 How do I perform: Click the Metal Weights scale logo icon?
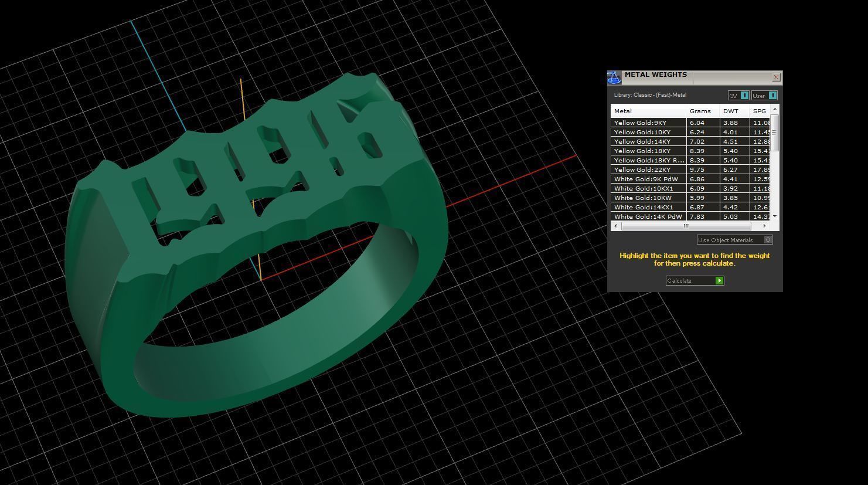(x=614, y=77)
